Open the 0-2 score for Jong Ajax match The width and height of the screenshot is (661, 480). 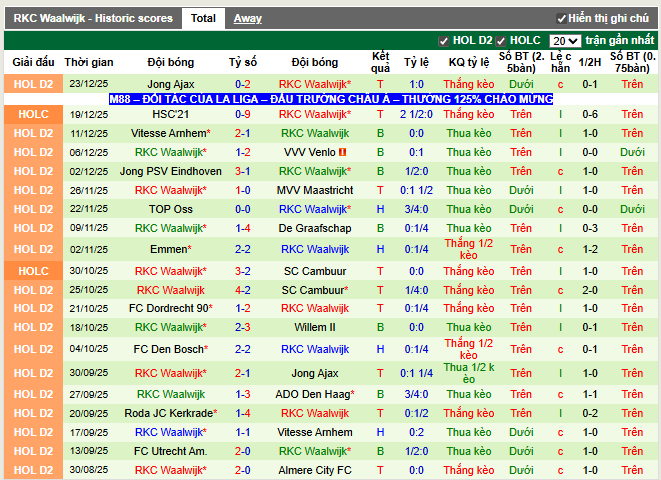tap(243, 84)
